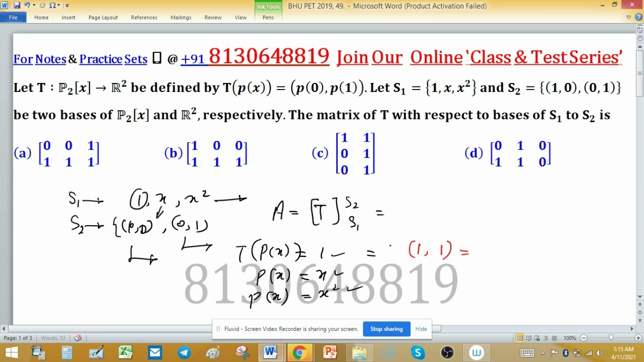Open the Undo history dropdown arrow
The width and height of the screenshot is (644, 362).
(x=34, y=6)
